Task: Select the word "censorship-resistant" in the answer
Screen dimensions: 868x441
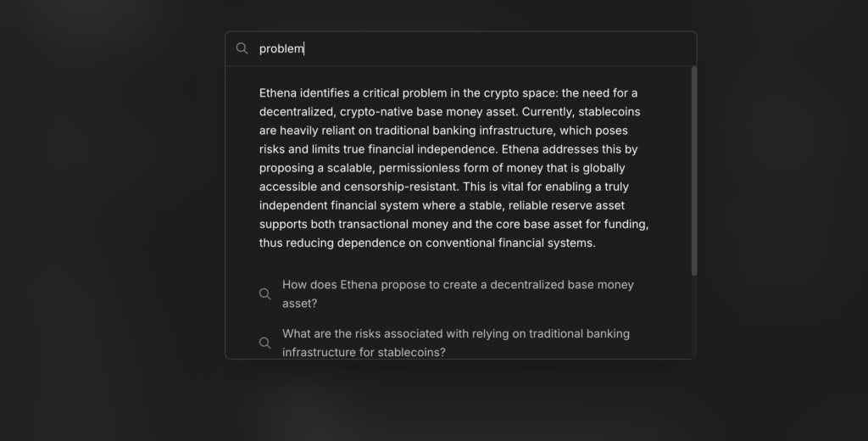Action: (402, 187)
